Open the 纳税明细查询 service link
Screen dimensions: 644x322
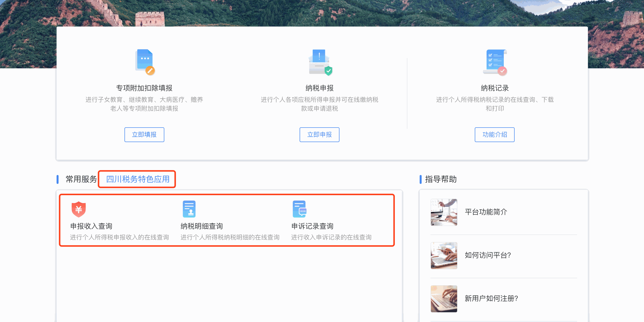[201, 226]
